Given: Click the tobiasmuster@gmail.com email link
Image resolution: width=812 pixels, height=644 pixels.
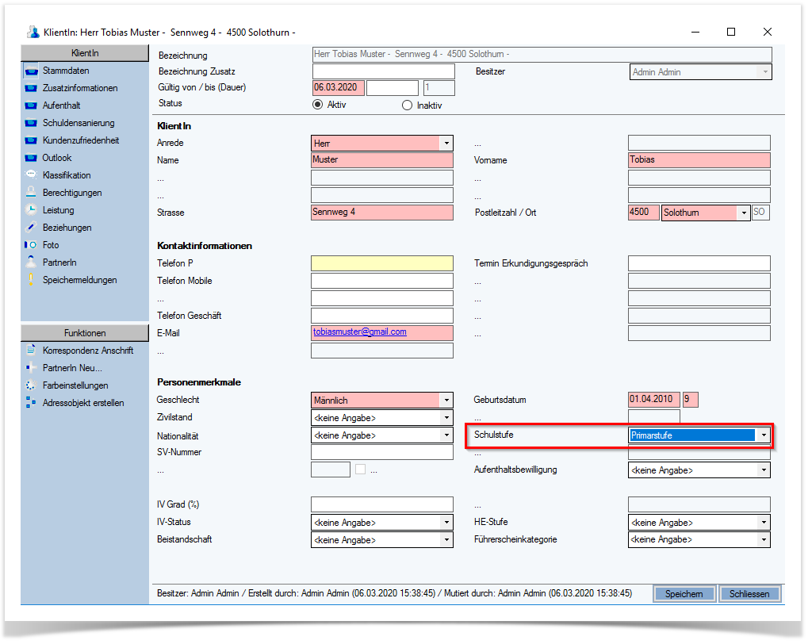Looking at the screenshot, I should tap(359, 332).
